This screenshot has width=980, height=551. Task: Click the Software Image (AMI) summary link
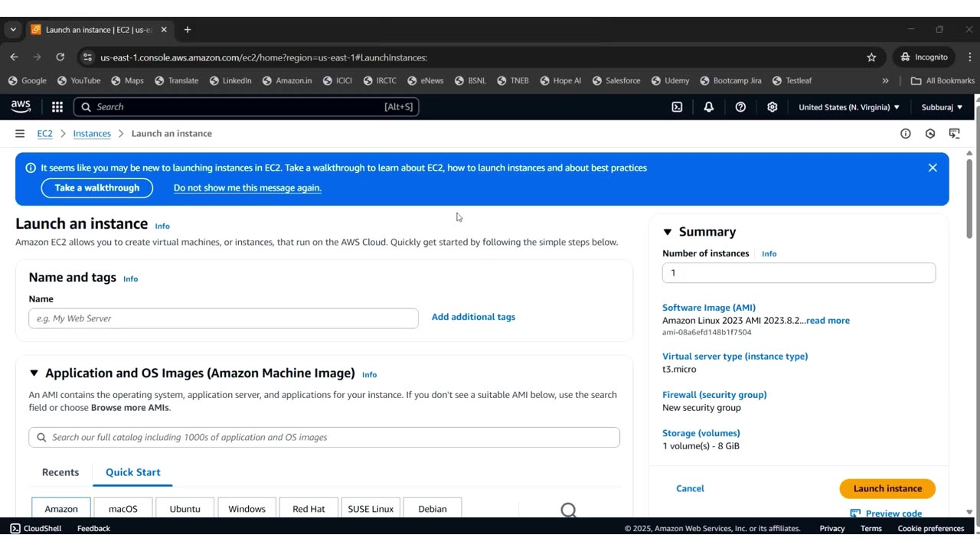coord(709,308)
